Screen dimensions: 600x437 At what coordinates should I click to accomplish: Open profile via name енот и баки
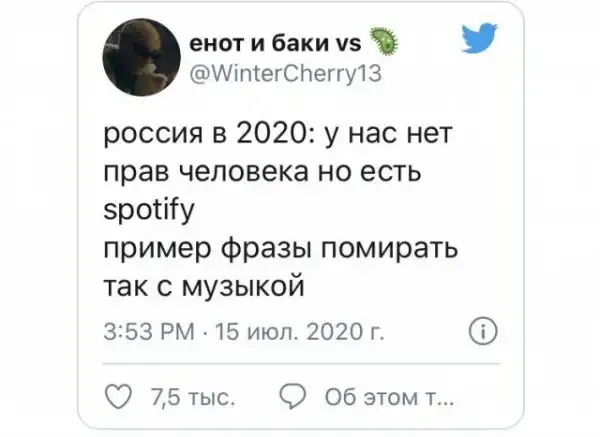point(259,44)
